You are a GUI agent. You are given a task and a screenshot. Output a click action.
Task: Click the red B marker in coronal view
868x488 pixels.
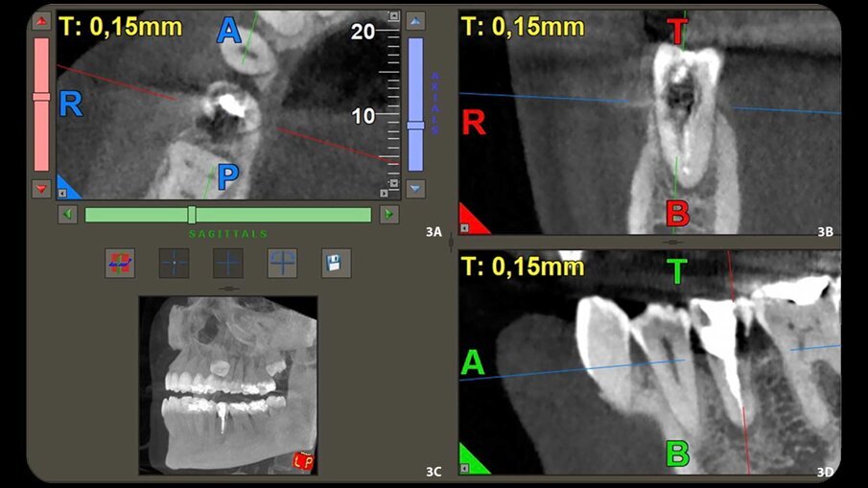pos(677,214)
